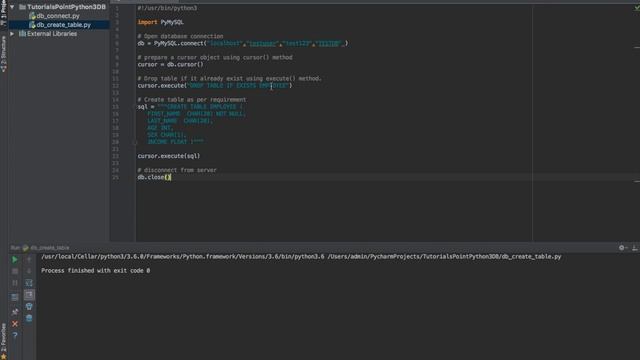Place caret at end of 'db.close()' line
Screen dimensions: 640x360
point(171,177)
